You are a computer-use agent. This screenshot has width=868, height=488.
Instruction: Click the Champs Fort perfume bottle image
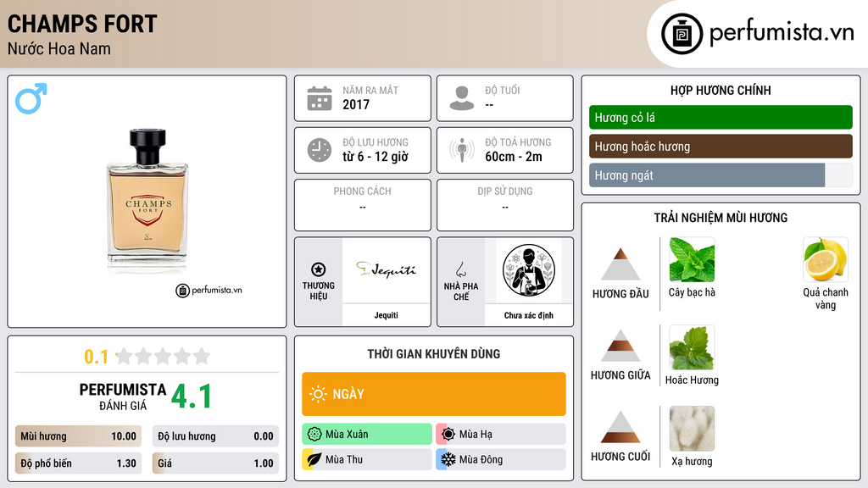[147, 202]
